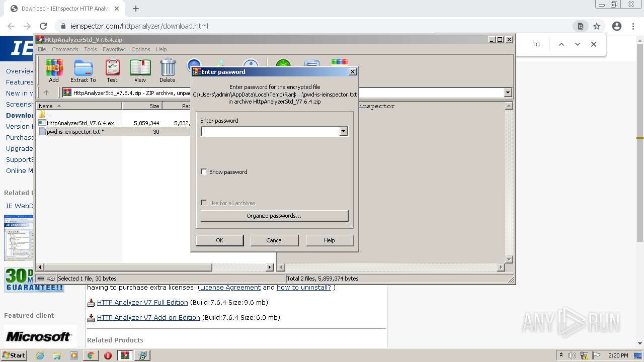Click the drive icon in WinRAR status bar
This screenshot has height=362, width=644.
41,279
